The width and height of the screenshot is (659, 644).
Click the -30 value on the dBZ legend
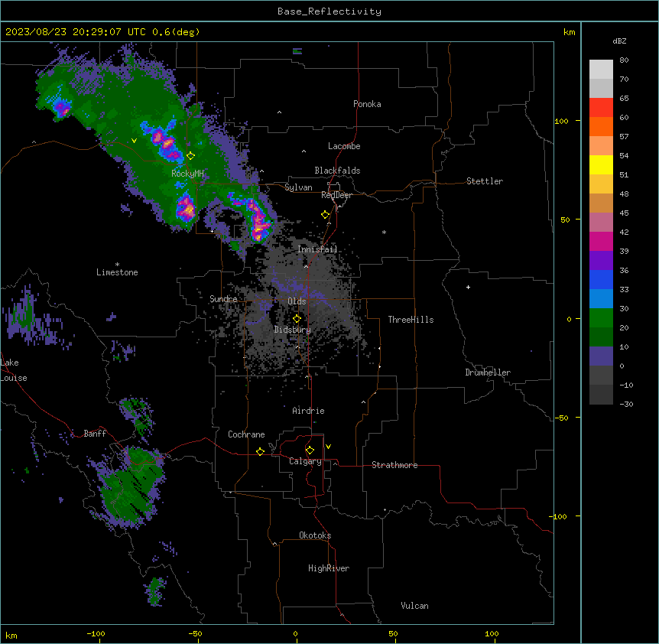(x=626, y=405)
